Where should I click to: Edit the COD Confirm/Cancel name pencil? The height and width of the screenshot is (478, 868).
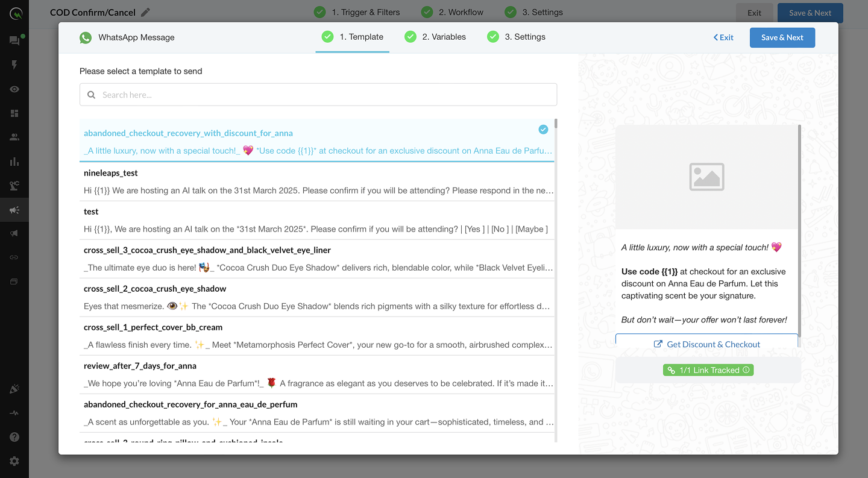(145, 12)
